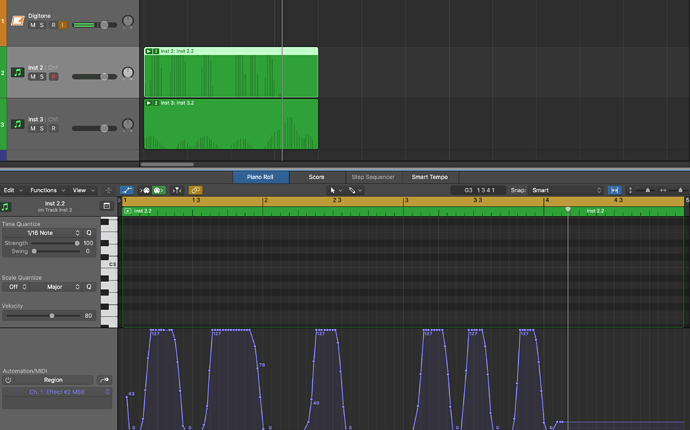Mute the Digitone track
This screenshot has height=430, width=690.
(32, 25)
